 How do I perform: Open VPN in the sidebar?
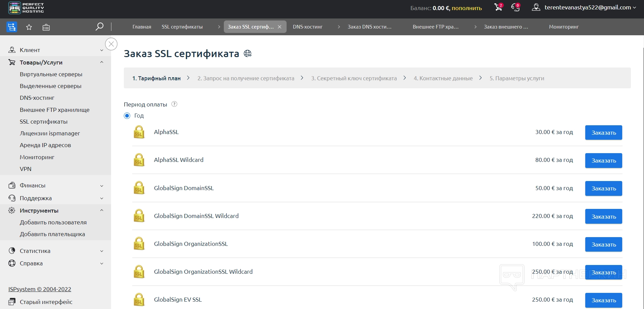pyautogui.click(x=26, y=169)
